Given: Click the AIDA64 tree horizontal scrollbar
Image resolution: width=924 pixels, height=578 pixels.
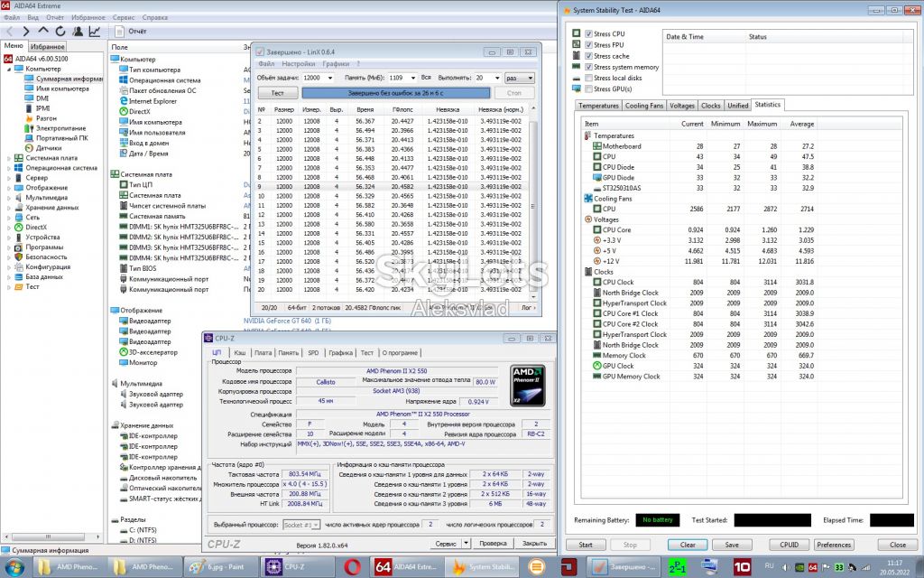Looking at the screenshot, I should (51, 536).
